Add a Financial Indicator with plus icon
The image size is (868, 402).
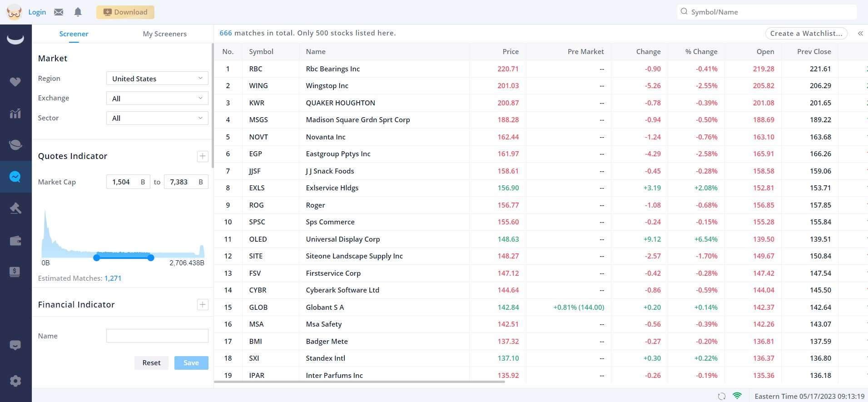click(x=203, y=304)
